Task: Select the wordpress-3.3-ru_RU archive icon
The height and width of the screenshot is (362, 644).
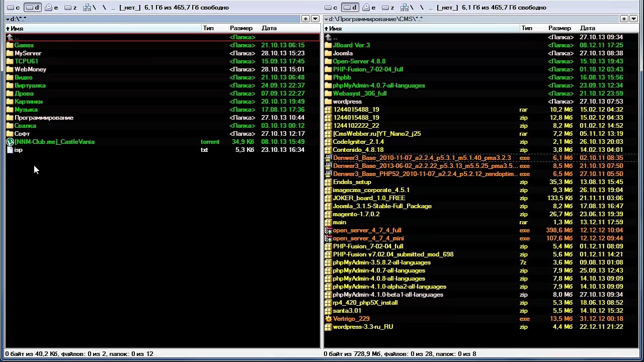Action: [x=329, y=327]
